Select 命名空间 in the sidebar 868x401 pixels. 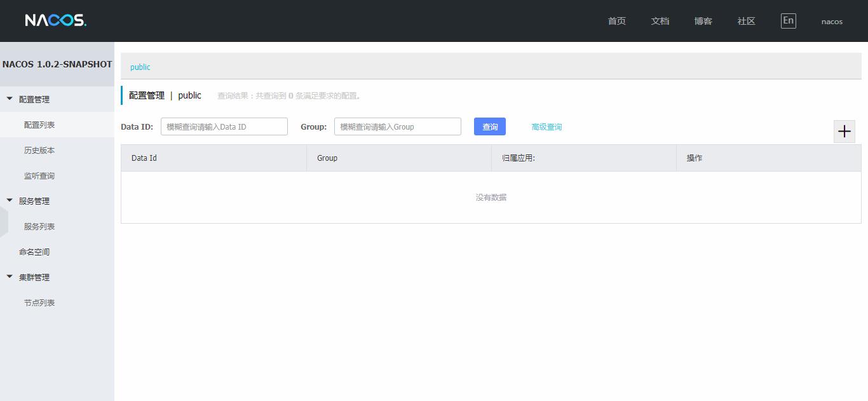coord(34,252)
